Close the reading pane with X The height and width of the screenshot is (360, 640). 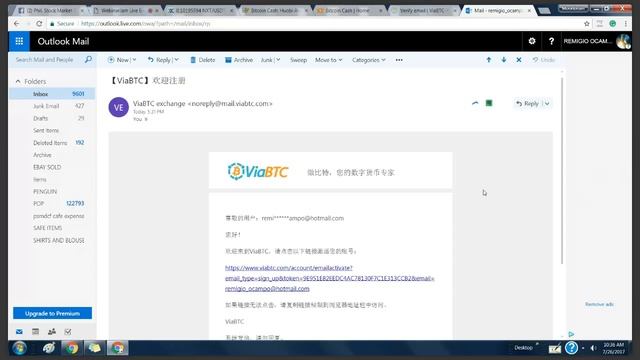[519, 60]
